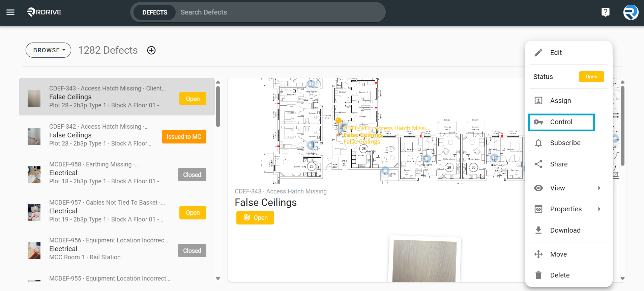Click the Delete trash icon
Screen dimensions: 644x291
pos(538,275)
